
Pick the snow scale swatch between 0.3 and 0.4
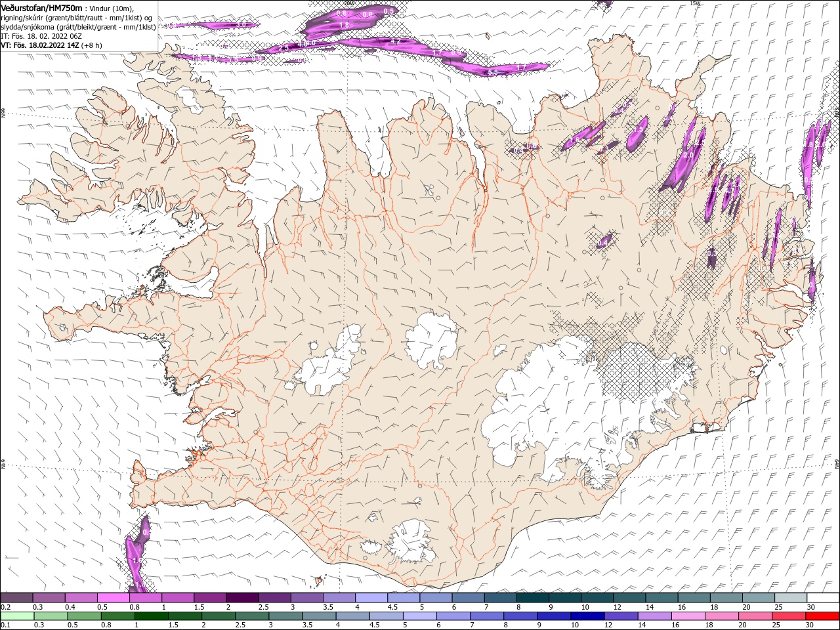click(49, 597)
